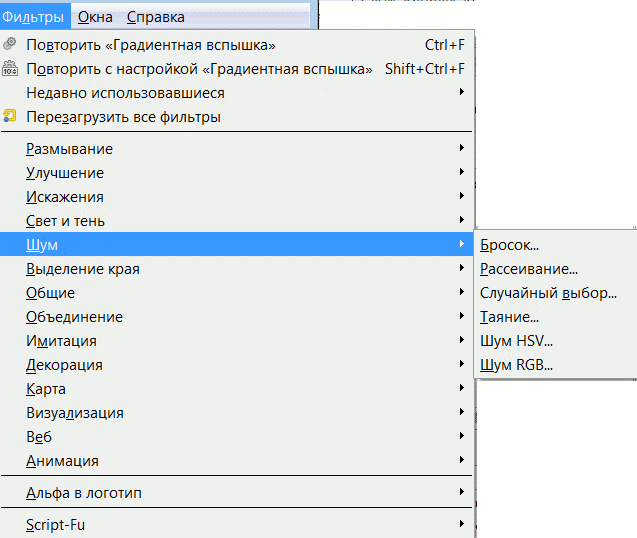
Task: Click the reload filters icon
Action: [10, 117]
